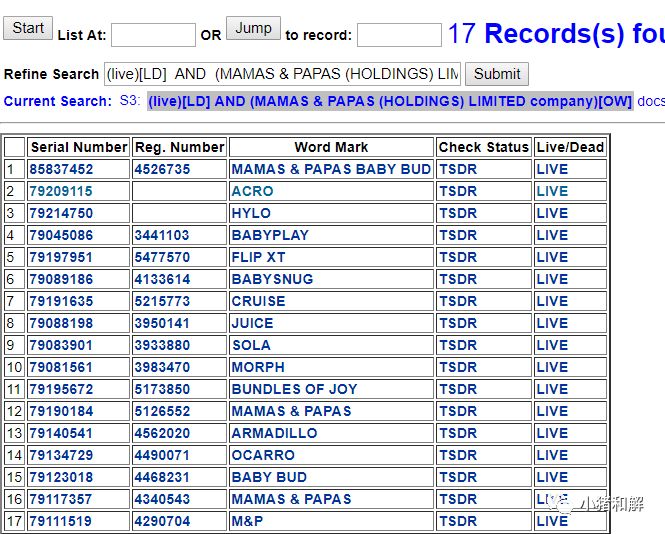Open the BUNDLES OF JOY word mark
665x534 pixels.
click(294, 389)
